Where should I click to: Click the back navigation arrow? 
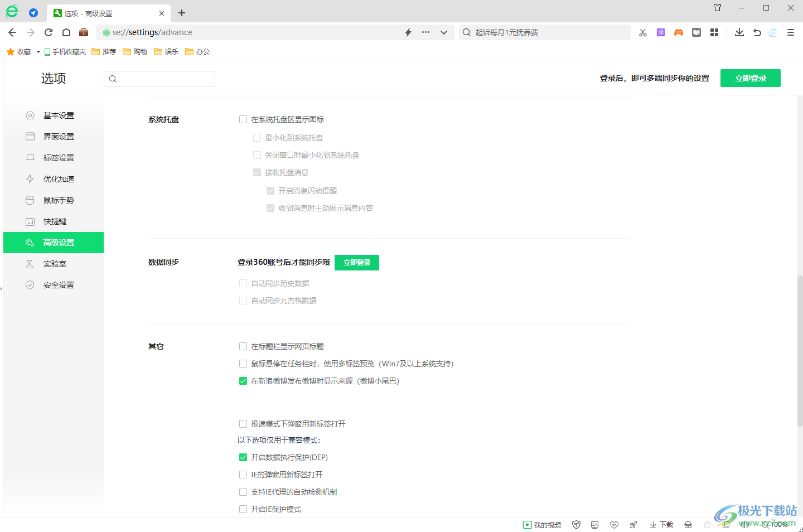(x=12, y=32)
